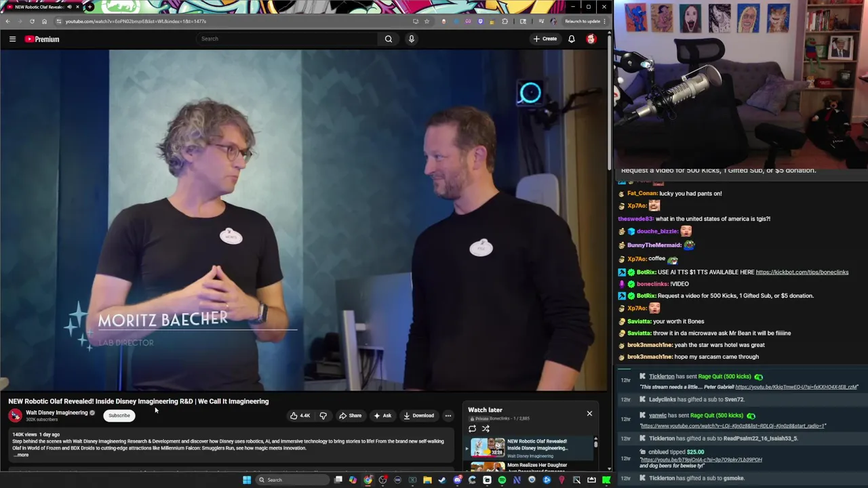Open the Ask AI button
Viewport: 868px width, 488px height.
click(382, 415)
